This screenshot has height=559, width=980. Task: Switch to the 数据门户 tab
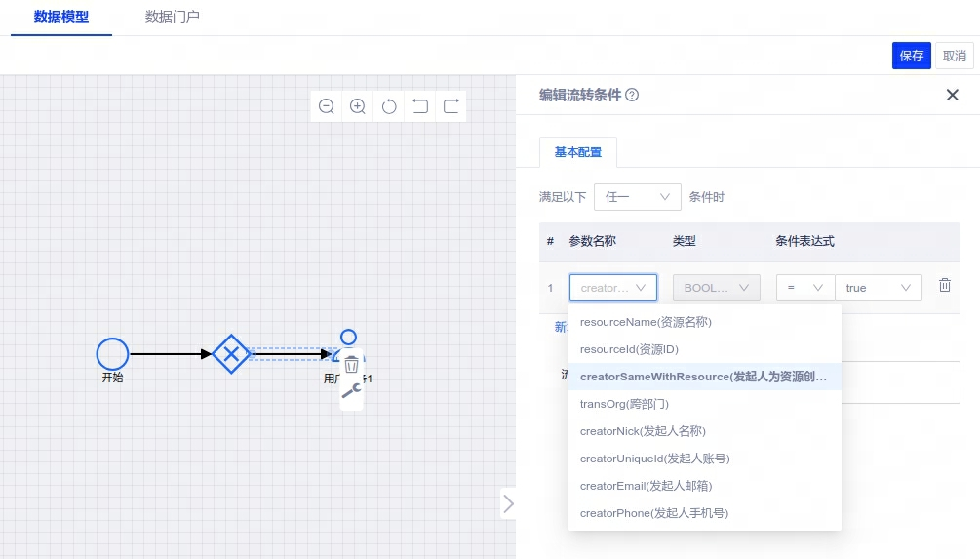pos(173,18)
